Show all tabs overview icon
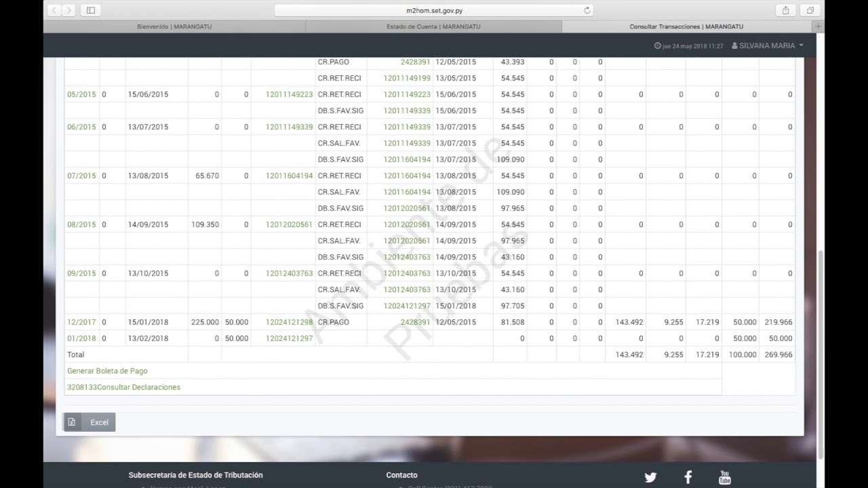This screenshot has width=868, height=488. click(810, 10)
